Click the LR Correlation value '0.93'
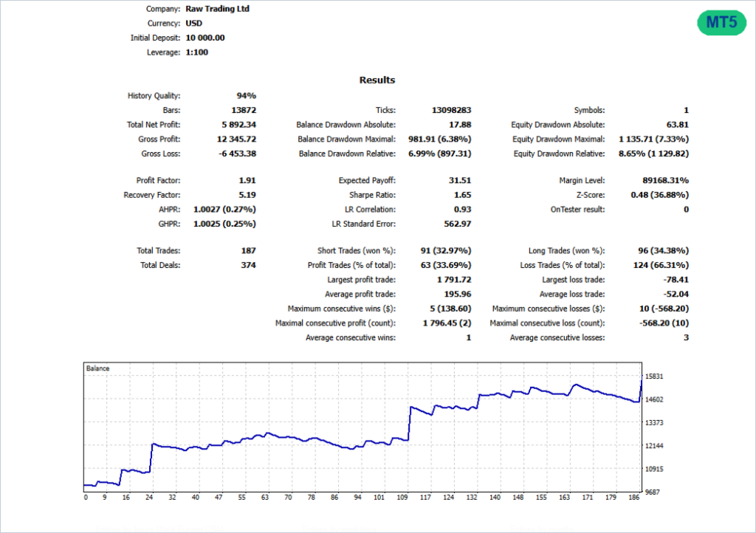 (x=462, y=209)
